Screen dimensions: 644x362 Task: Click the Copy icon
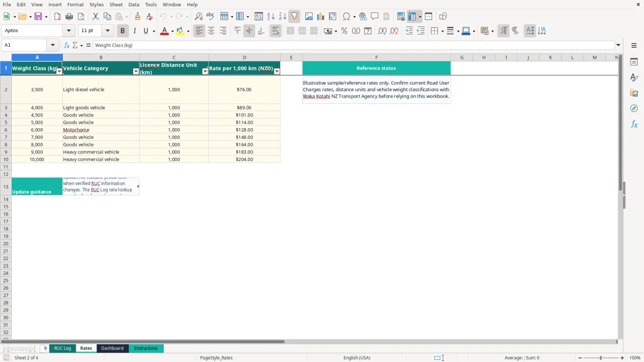click(107, 17)
